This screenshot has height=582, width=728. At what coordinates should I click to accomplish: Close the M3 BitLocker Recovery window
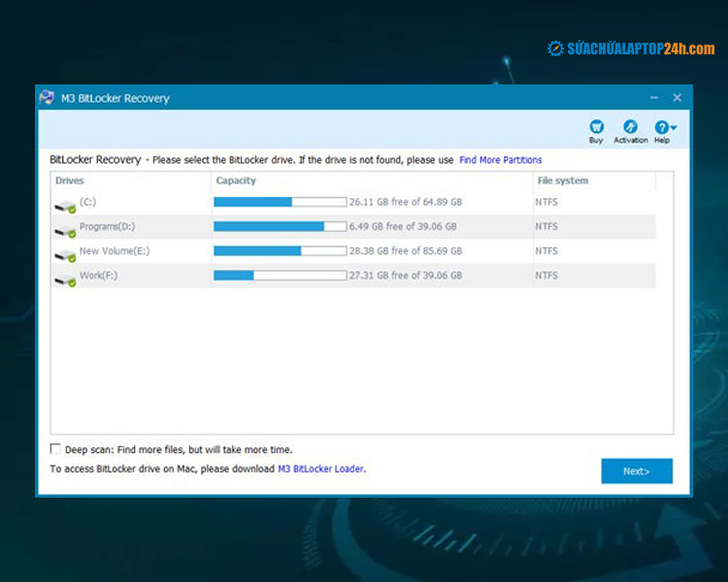pos(677,97)
